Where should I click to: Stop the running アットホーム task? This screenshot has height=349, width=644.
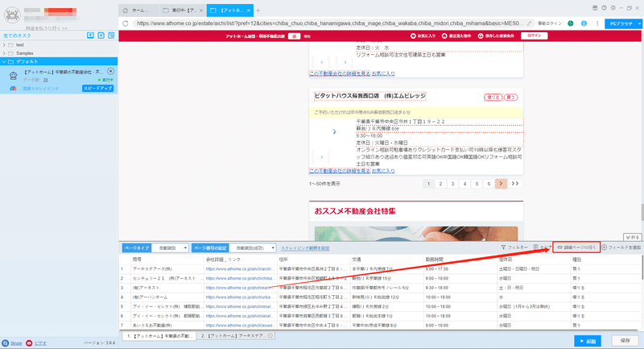110,71
